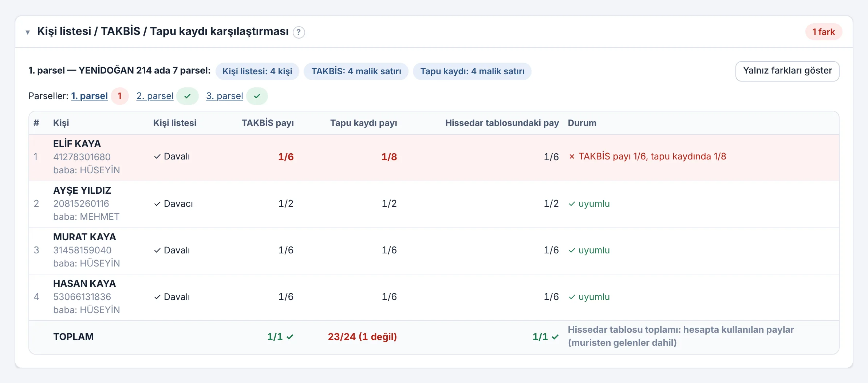Collapse the Kişi listesi / TAKBİS comparison section
Viewport: 868px width, 383px height.
point(28,32)
